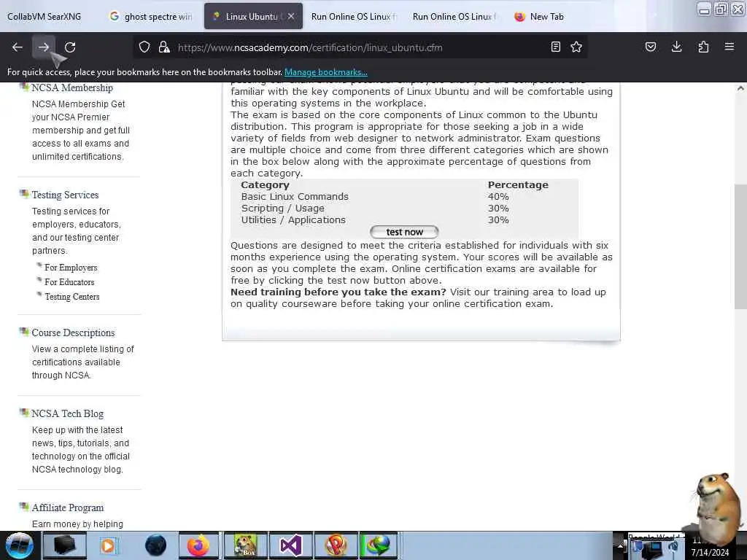This screenshot has height=560, width=747.
Task: Open the dark globe taskbar icon
Action: tap(155, 545)
